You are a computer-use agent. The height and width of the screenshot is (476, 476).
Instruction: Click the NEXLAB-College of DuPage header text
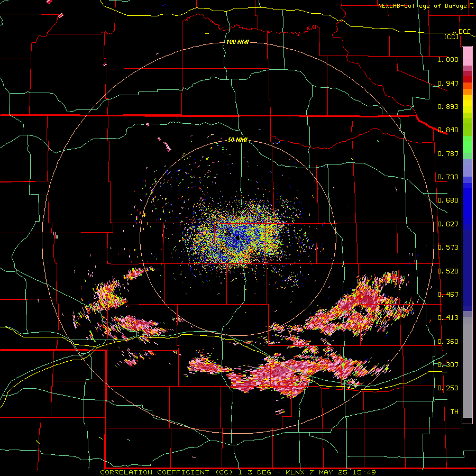[422, 6]
